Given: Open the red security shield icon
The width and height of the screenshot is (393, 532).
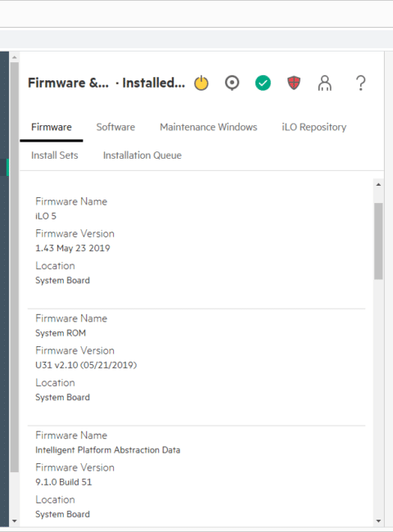Looking at the screenshot, I should point(294,83).
